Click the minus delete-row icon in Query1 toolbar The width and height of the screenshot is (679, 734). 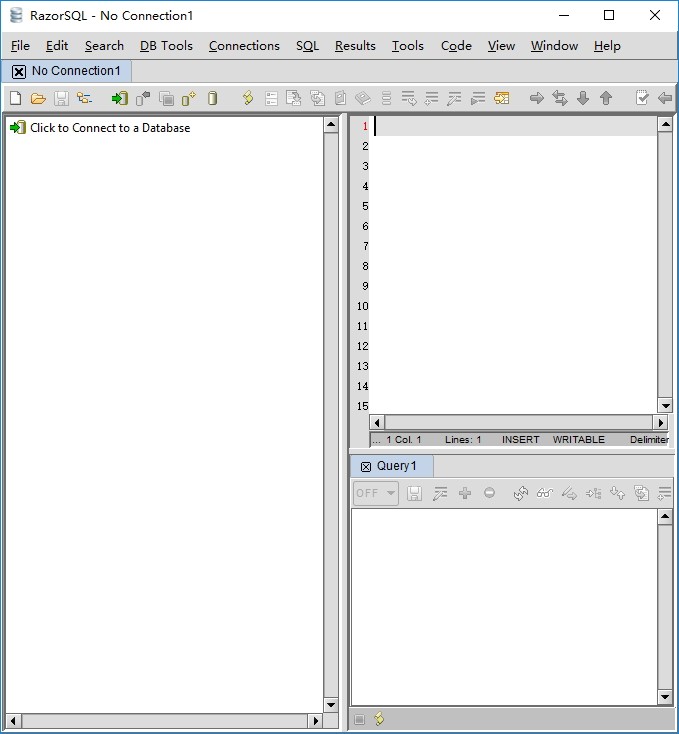[489, 493]
